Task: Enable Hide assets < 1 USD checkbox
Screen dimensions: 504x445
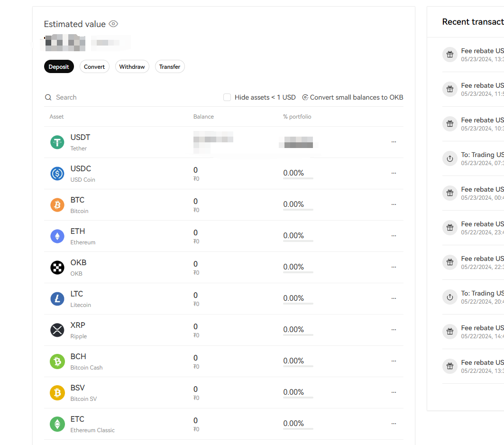Action: click(x=227, y=97)
